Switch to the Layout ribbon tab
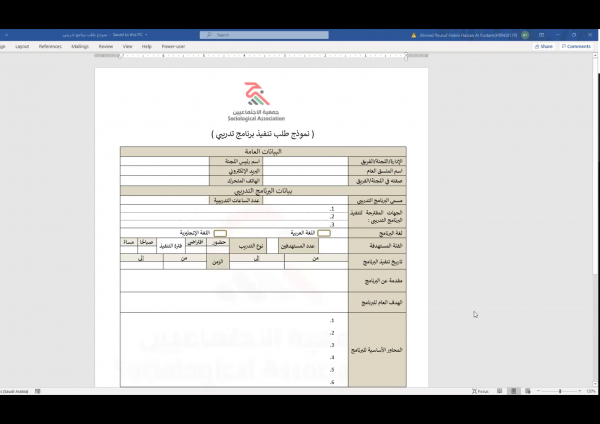Image resolution: width=600 pixels, height=424 pixels. (22, 46)
